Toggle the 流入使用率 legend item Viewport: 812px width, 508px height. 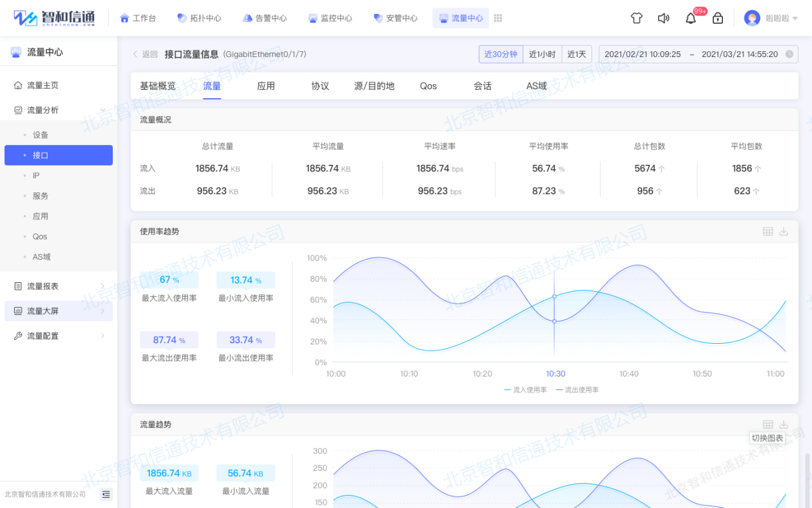(526, 390)
